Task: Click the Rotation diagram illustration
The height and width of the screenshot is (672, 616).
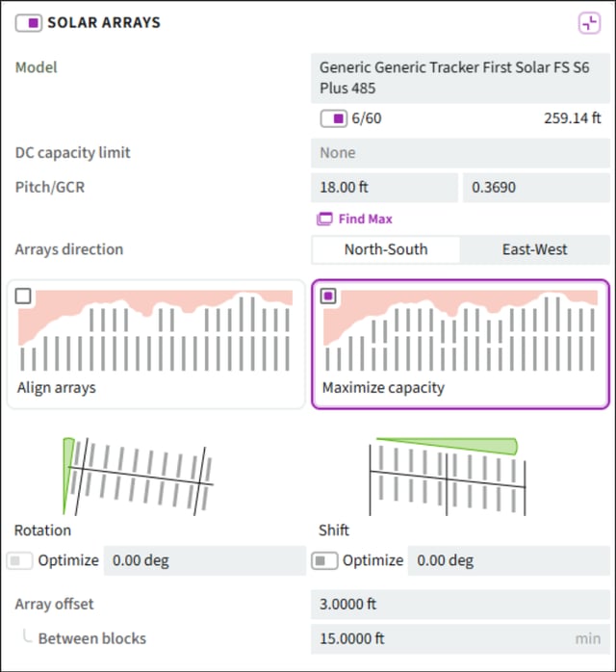Action: pyautogui.click(x=138, y=477)
